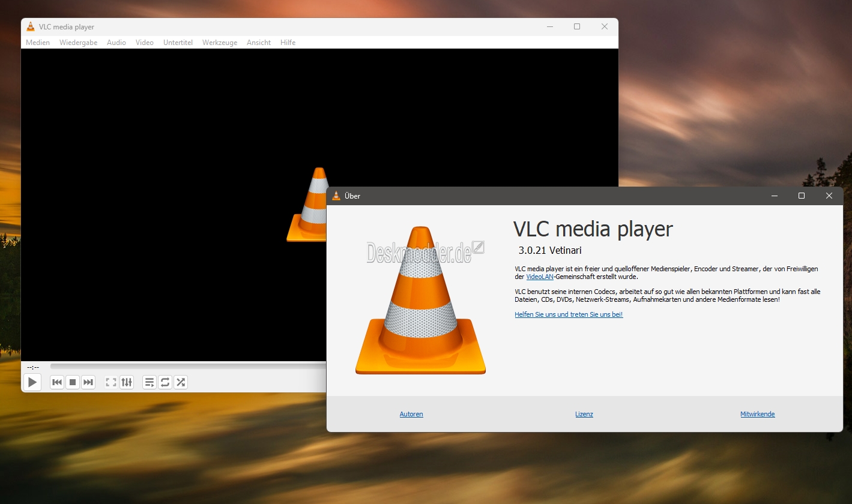Show extended settings equalizer icon
852x504 pixels.
click(x=127, y=382)
